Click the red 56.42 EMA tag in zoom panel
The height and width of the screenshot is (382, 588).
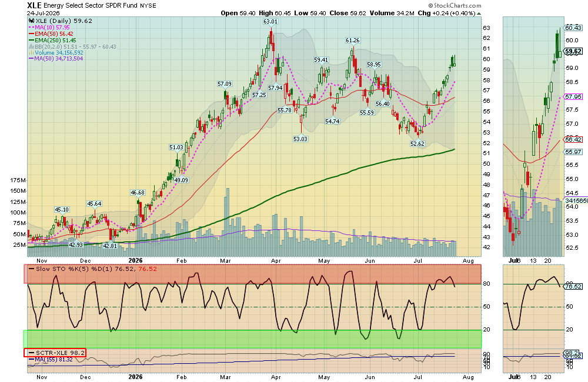573,139
